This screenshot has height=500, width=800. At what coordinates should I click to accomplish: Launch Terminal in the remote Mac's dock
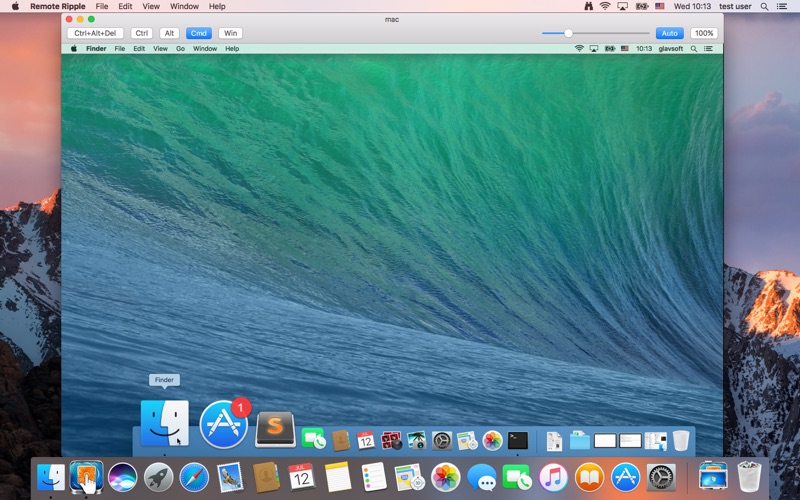[517, 440]
